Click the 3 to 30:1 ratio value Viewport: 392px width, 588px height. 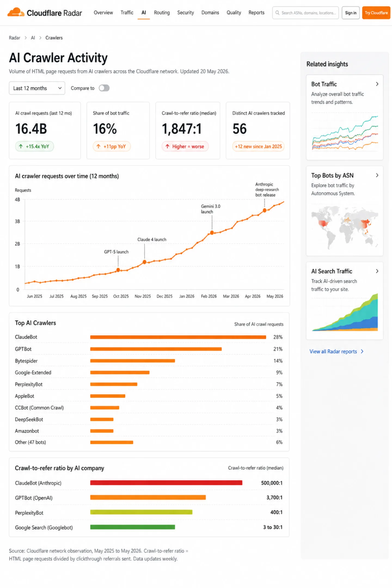coord(273,527)
